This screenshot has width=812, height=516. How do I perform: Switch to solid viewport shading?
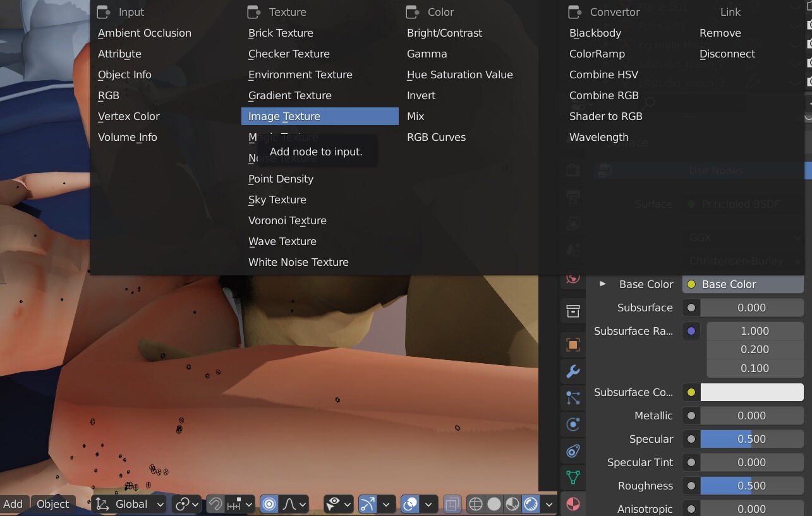pyautogui.click(x=494, y=504)
